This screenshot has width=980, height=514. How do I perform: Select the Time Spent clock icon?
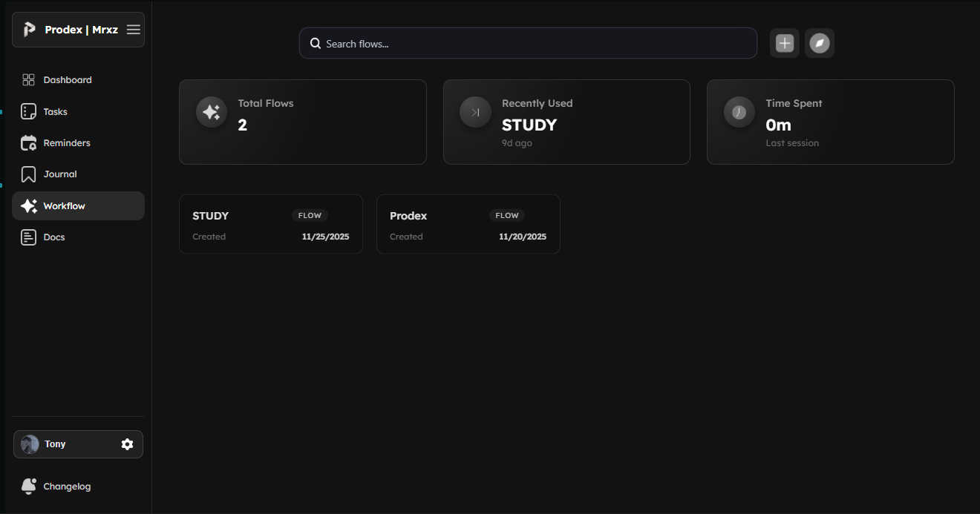click(739, 111)
